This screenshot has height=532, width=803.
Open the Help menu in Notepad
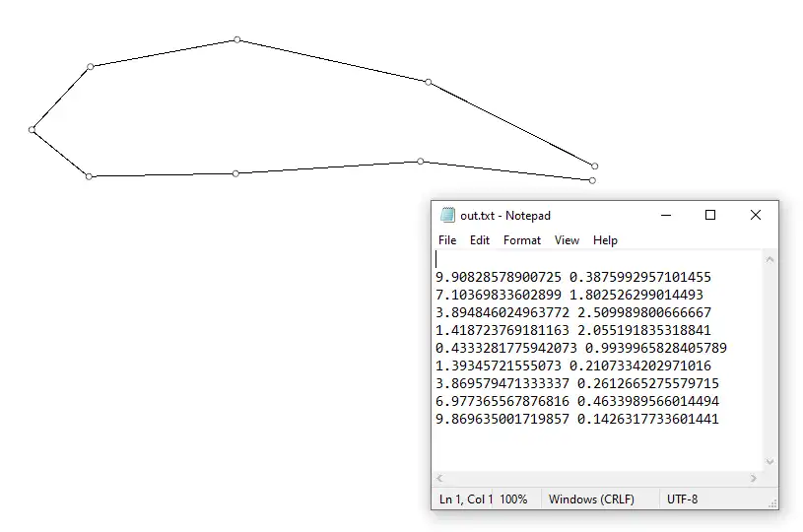tap(605, 240)
